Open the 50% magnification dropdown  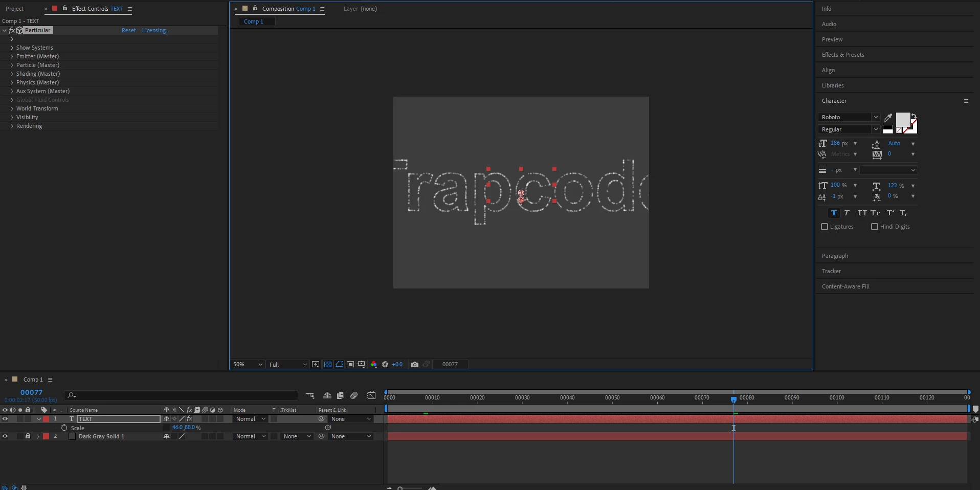[248, 364]
